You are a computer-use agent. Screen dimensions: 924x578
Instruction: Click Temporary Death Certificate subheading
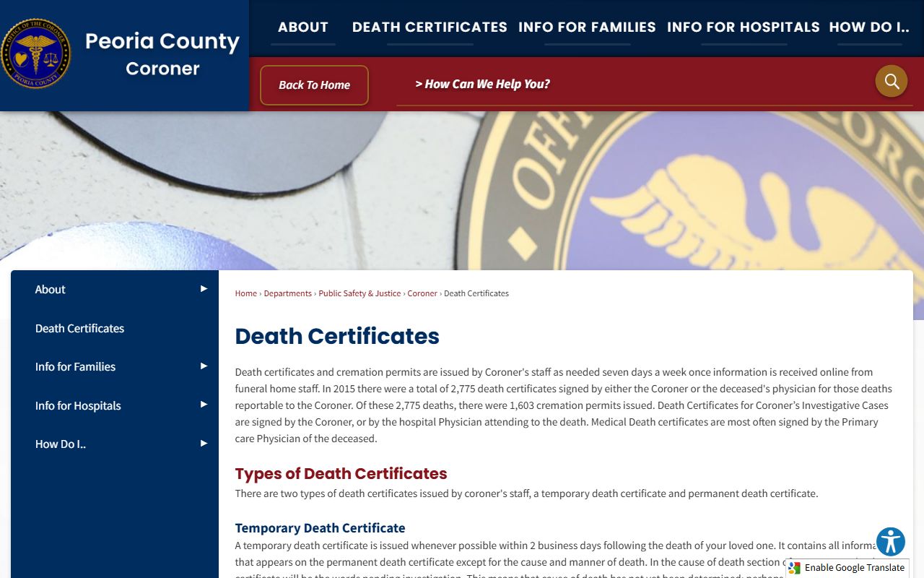(320, 527)
